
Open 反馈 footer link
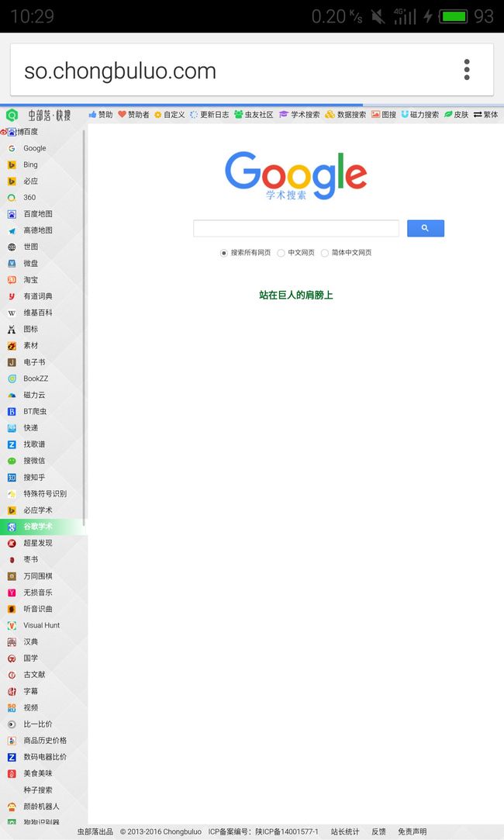tap(378, 832)
